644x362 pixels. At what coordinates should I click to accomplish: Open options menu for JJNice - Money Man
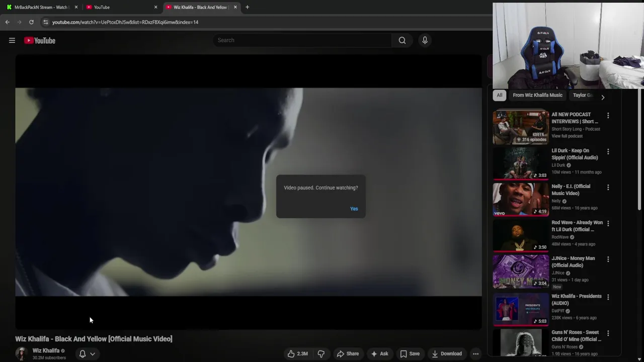pos(608,259)
